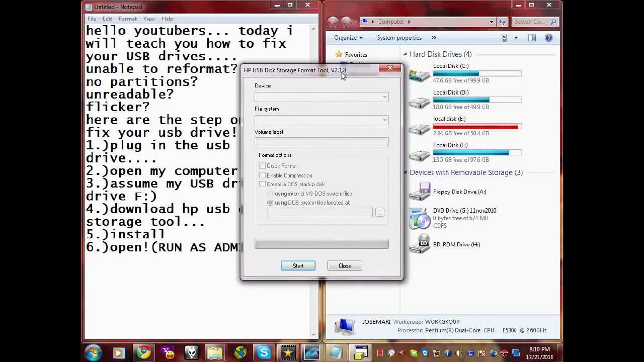Open the Organize dropdown menu

coord(348,38)
